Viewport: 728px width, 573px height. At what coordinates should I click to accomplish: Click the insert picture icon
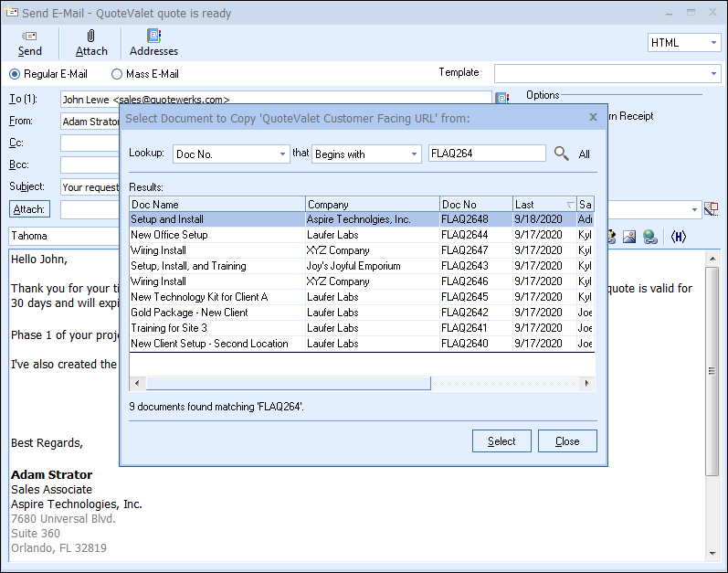629,237
